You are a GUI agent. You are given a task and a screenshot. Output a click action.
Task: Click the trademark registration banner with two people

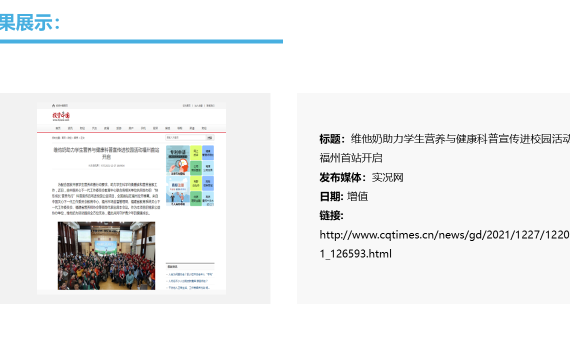[x=178, y=191]
